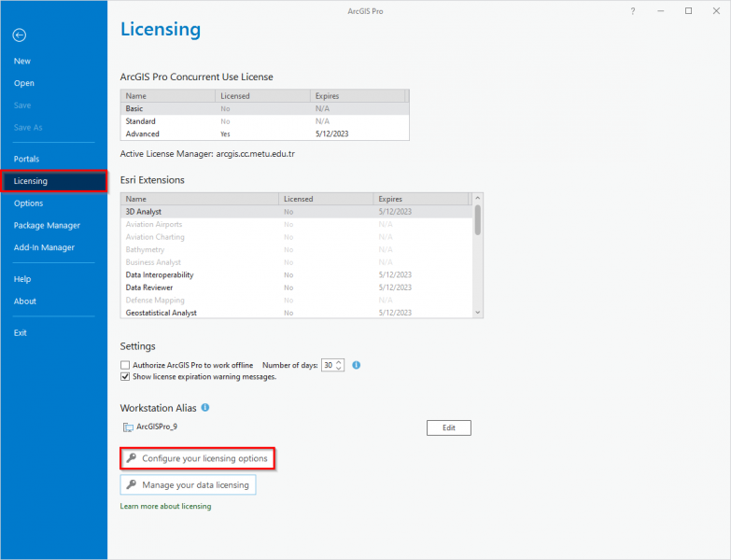Select 3D Analyst extension row
This screenshot has width=731, height=560.
tap(297, 212)
